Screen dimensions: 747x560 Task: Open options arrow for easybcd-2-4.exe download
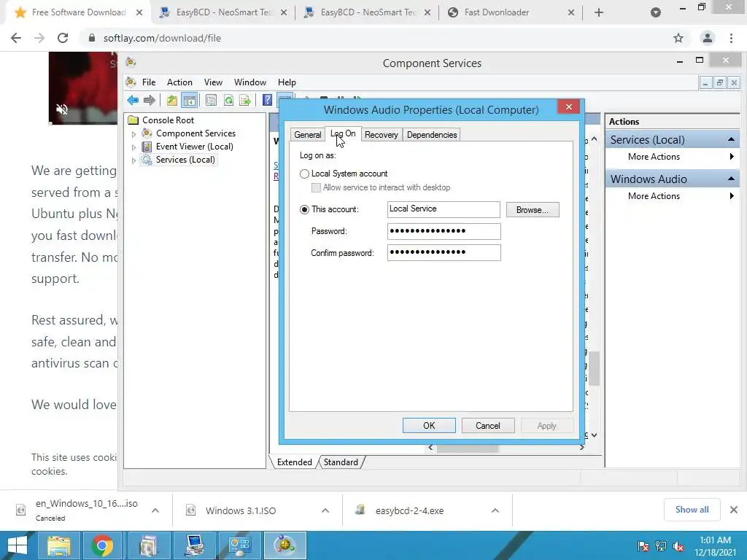coord(495,510)
